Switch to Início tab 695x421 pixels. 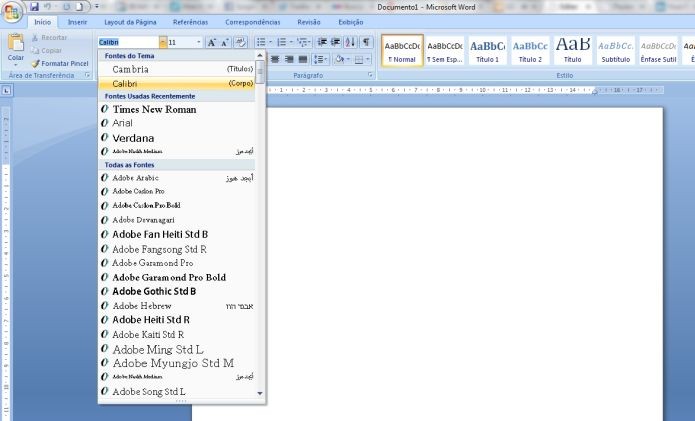[43, 22]
